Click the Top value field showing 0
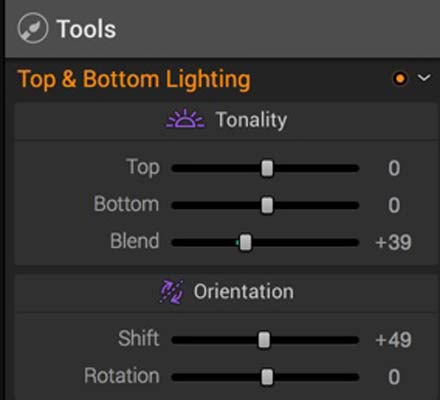 coord(394,168)
